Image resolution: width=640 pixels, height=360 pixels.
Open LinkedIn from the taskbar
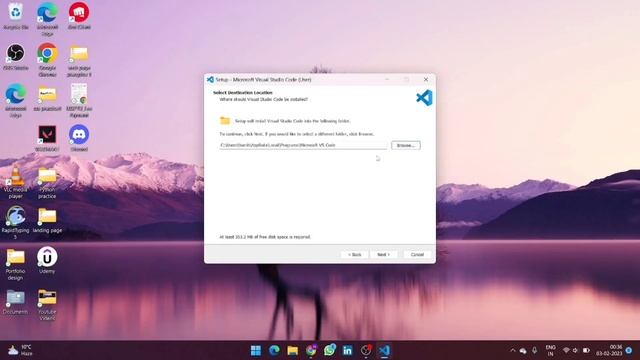(348, 350)
